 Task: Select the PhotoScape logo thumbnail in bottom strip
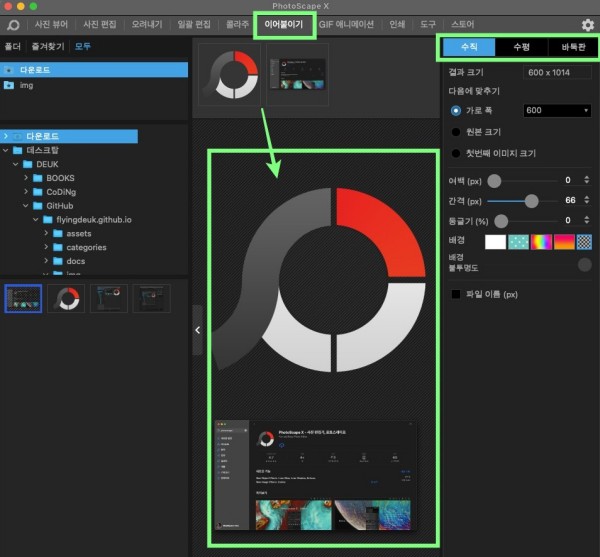coord(67,298)
